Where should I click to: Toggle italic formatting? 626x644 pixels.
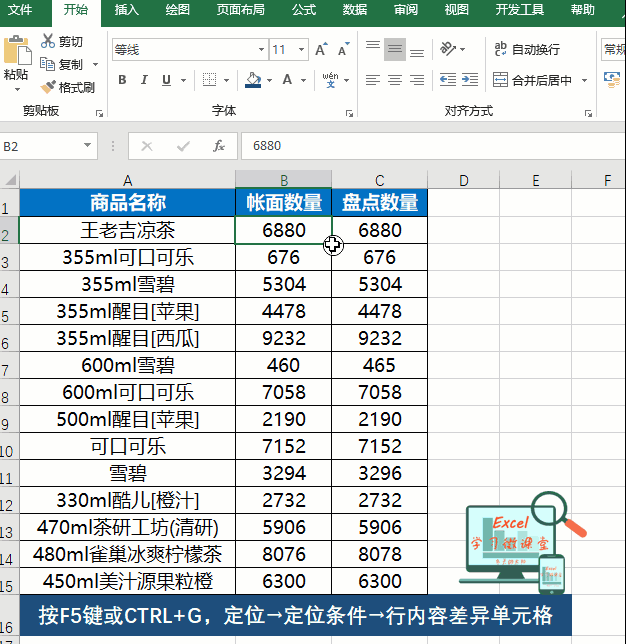pos(144,80)
